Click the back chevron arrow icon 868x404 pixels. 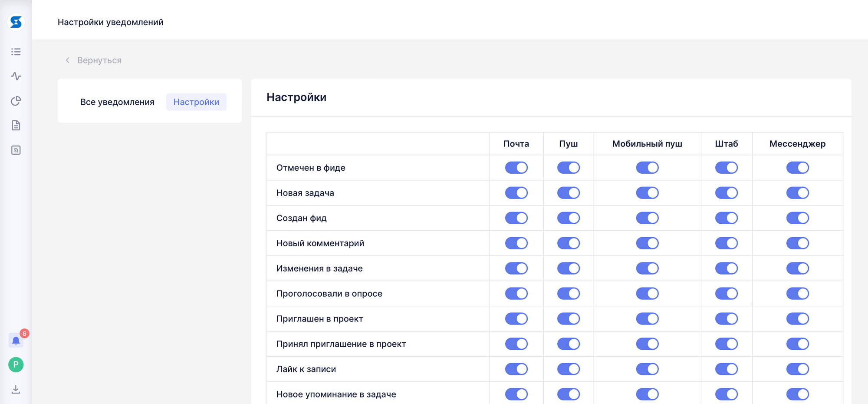point(67,60)
